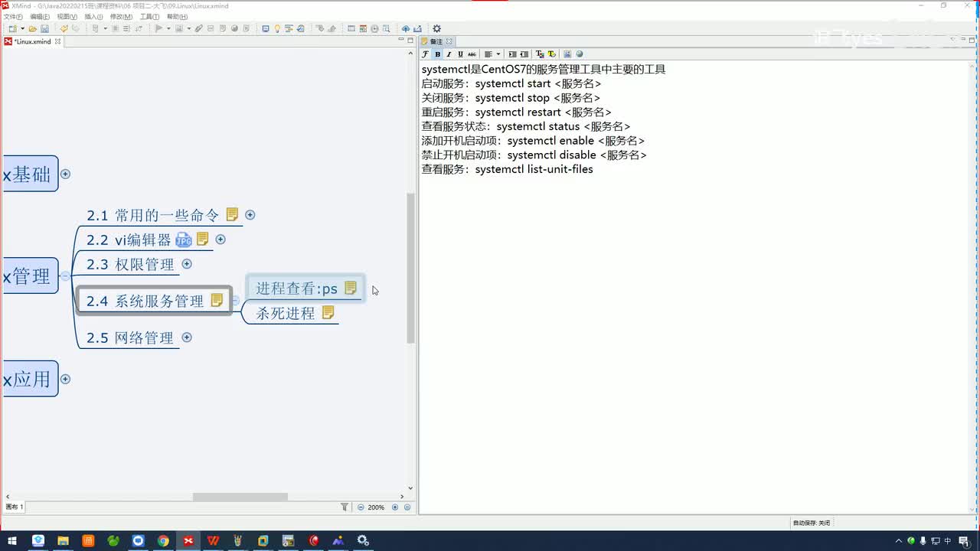The width and height of the screenshot is (980, 551).
Task: Select the 备注 notes panel tab
Action: [436, 41]
